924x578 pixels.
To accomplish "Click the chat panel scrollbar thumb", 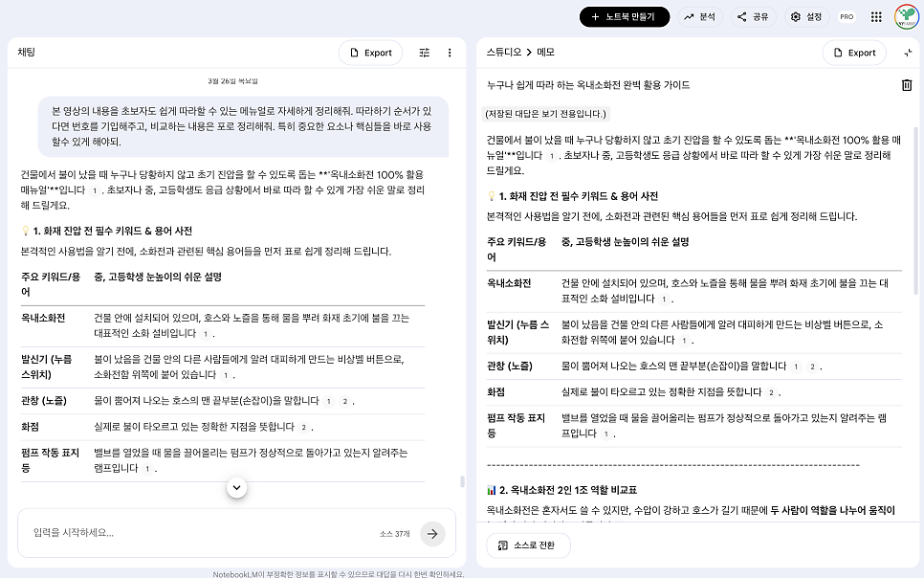I will (462, 481).
